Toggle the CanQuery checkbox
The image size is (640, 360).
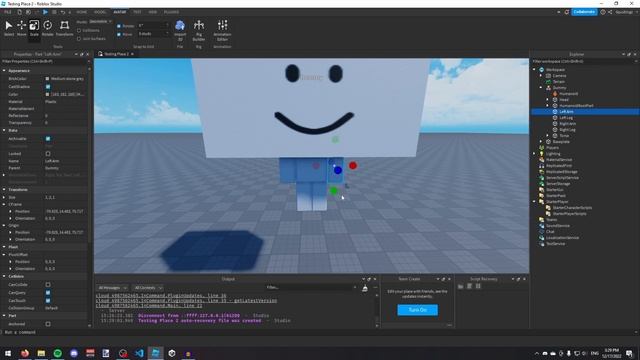[48, 293]
